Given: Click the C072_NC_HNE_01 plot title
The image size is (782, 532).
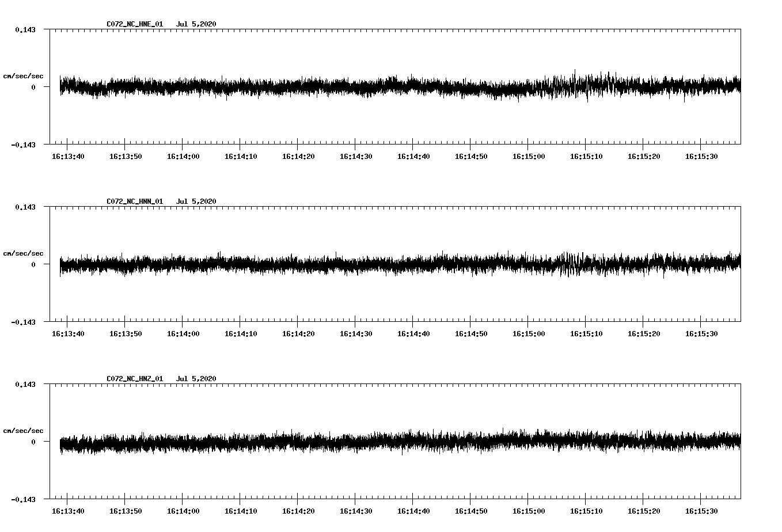Looking at the screenshot, I should (135, 24).
